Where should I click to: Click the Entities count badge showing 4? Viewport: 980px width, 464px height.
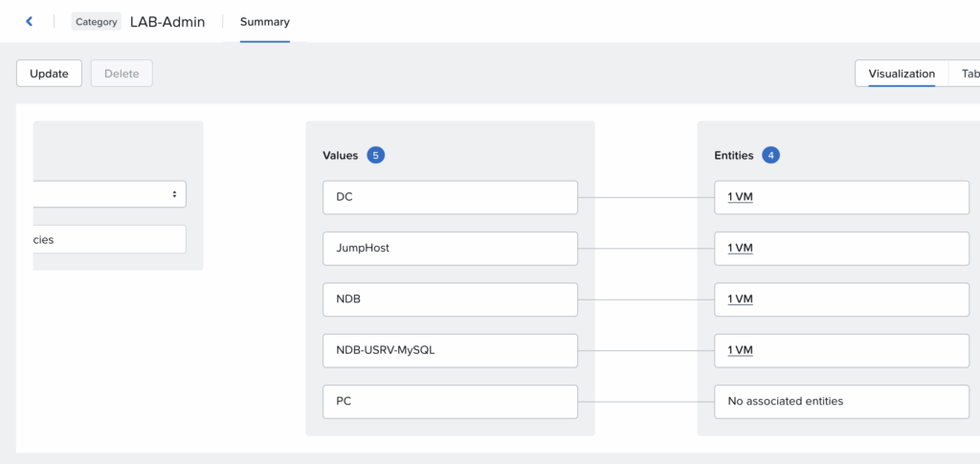coord(770,156)
